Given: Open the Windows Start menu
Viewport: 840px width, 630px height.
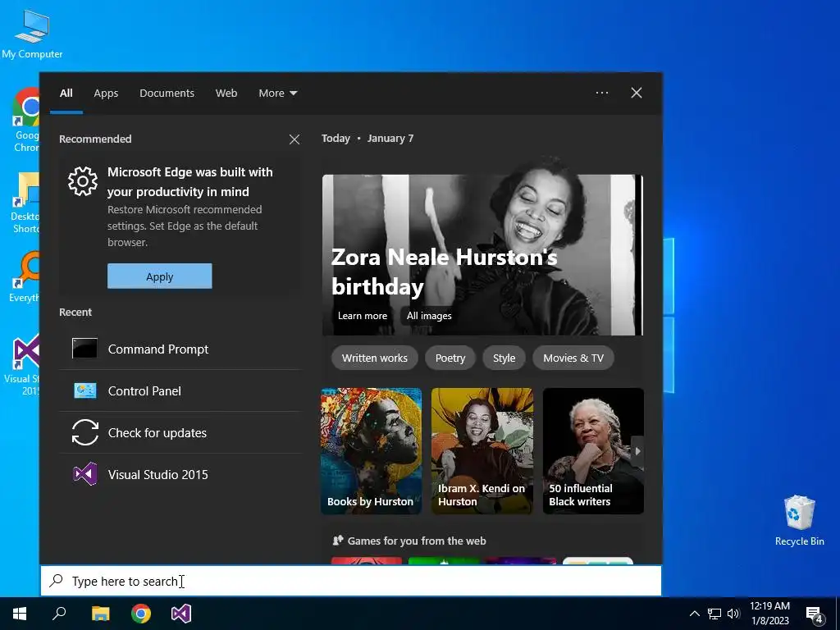Looking at the screenshot, I should [x=20, y=614].
